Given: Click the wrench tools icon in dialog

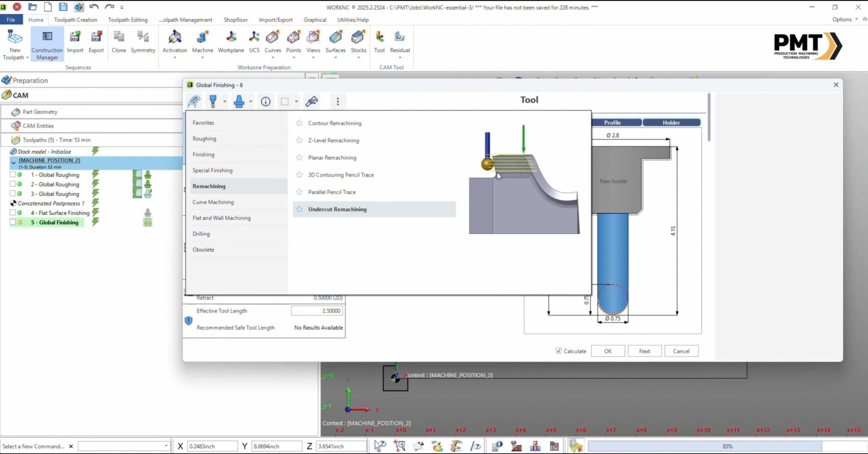Looking at the screenshot, I should [x=311, y=101].
